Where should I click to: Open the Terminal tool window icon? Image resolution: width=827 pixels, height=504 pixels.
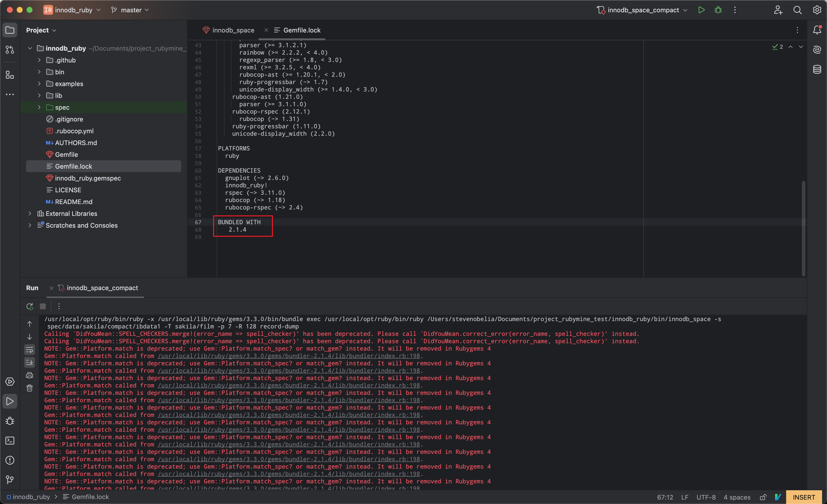tap(10, 440)
